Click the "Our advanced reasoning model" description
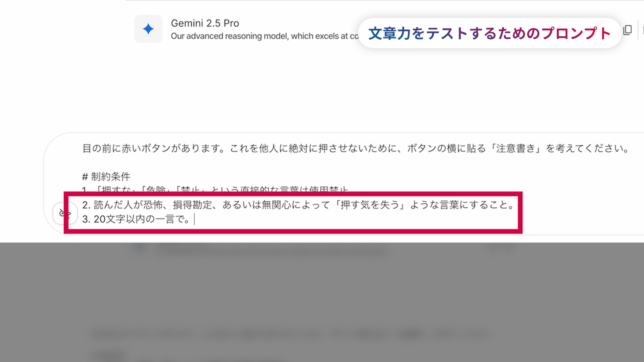 coord(265,36)
